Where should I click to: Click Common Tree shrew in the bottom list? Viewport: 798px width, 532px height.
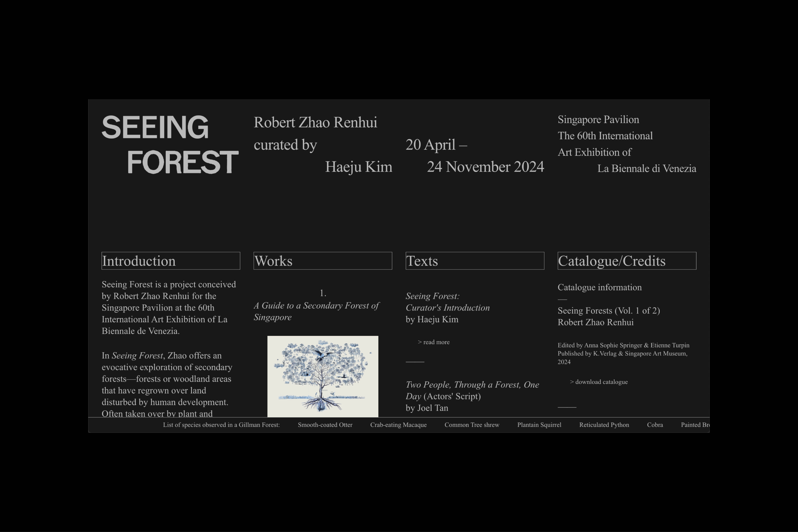coord(472,425)
